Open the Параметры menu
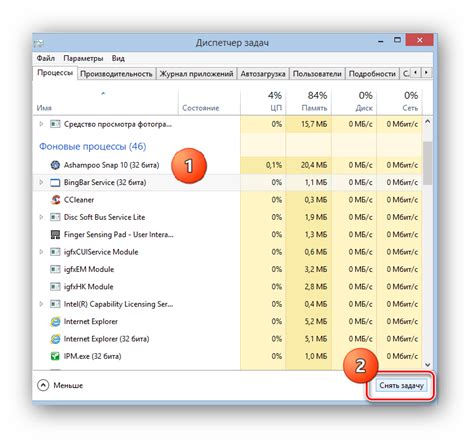 tap(83, 58)
